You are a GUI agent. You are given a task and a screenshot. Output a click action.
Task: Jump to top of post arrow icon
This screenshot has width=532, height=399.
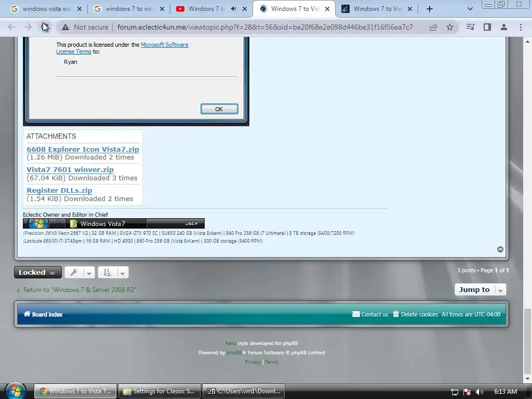pos(500,249)
